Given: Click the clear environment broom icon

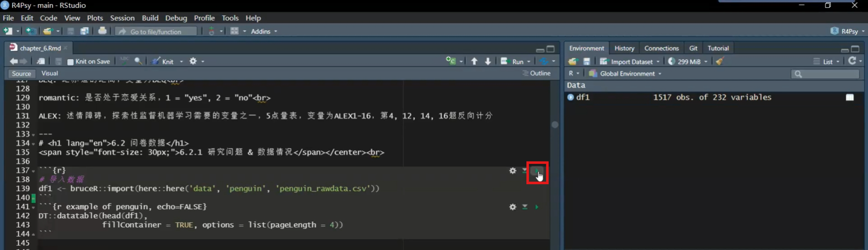Looking at the screenshot, I should coord(719,61).
